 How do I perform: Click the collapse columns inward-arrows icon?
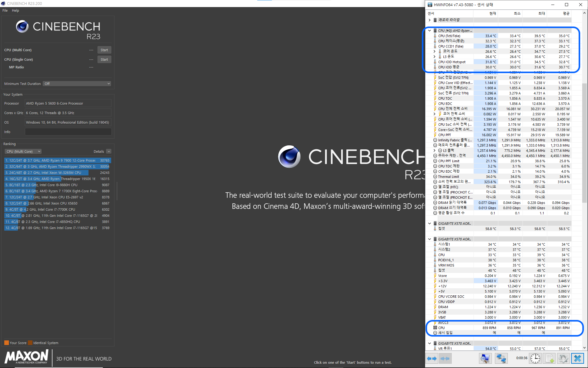coord(445,358)
